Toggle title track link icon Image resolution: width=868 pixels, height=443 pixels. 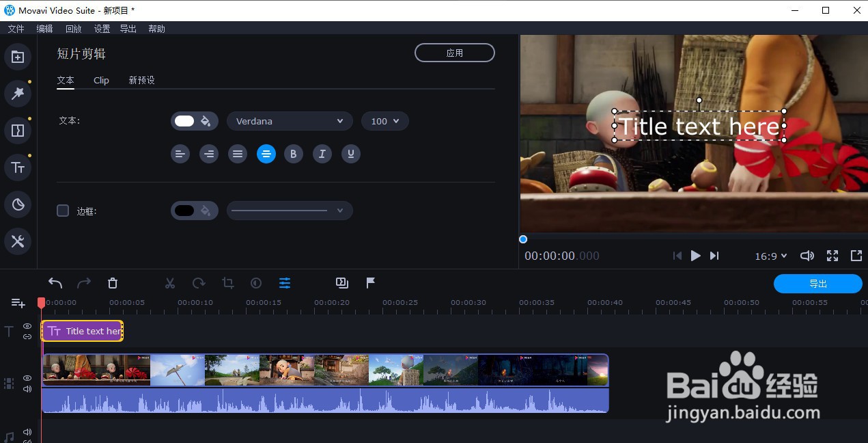point(27,336)
